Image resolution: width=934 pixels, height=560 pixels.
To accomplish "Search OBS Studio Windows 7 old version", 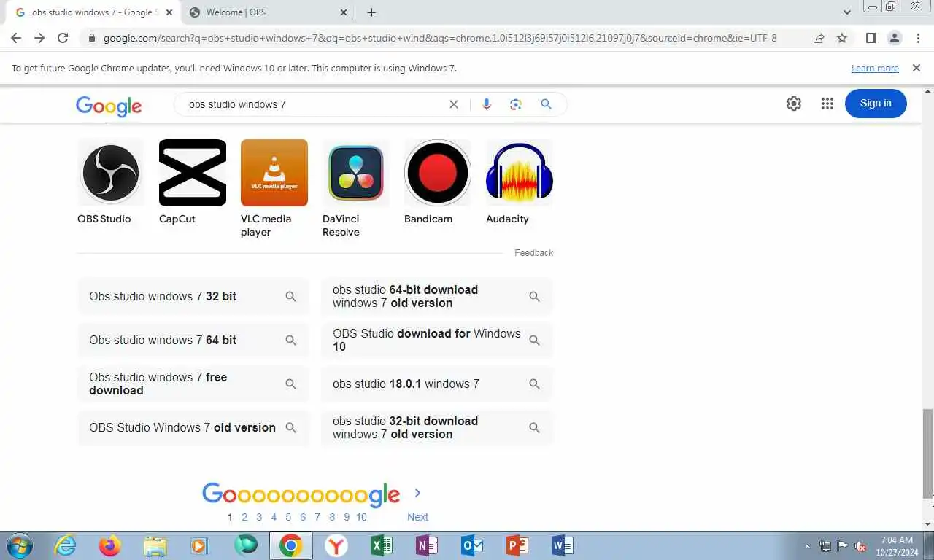I will 193,427.
